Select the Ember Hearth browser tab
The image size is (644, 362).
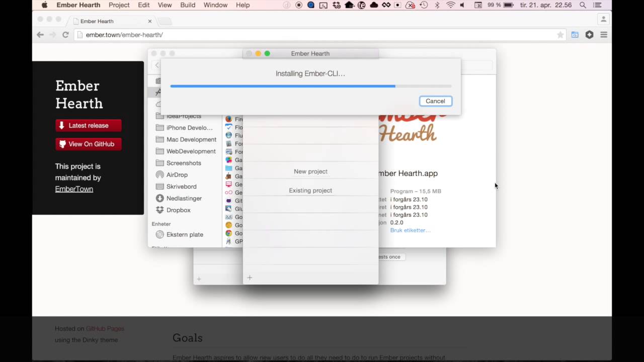(112, 21)
